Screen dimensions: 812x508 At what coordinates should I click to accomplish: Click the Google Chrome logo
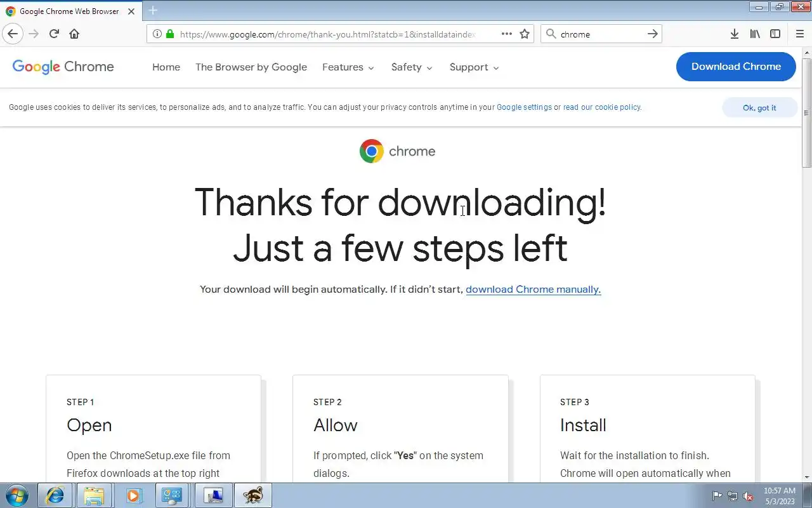click(63, 67)
